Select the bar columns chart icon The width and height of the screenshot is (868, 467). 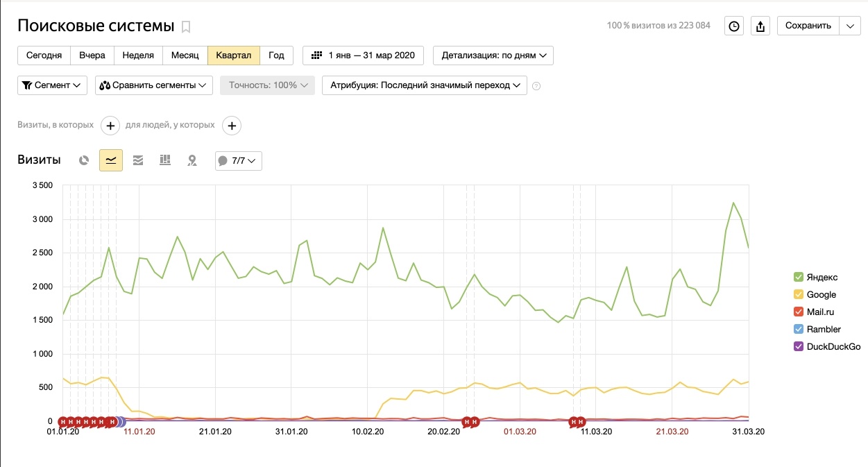[165, 160]
